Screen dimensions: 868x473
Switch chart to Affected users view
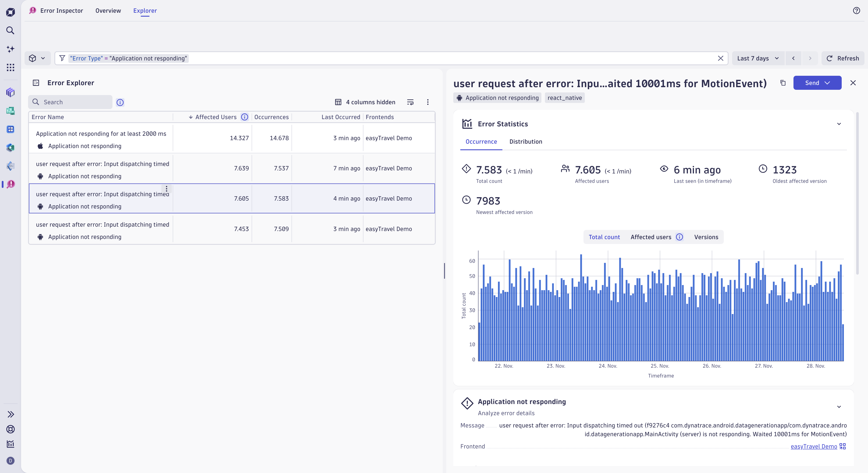click(651, 237)
